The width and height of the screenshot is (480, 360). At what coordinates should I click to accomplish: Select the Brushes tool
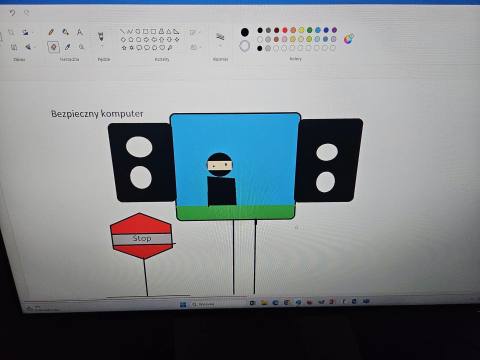(x=101, y=36)
